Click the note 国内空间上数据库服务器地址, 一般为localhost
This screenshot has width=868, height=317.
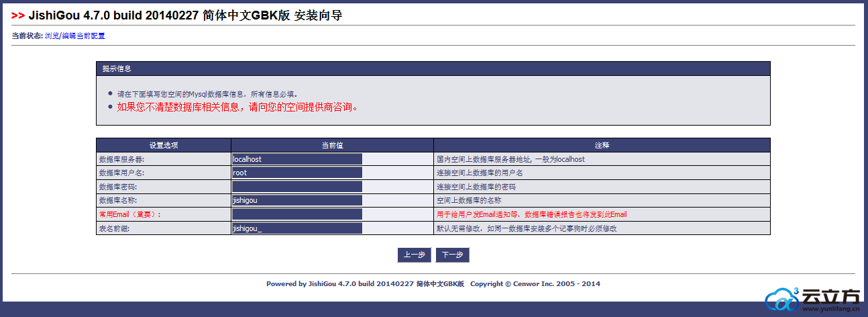510,160
